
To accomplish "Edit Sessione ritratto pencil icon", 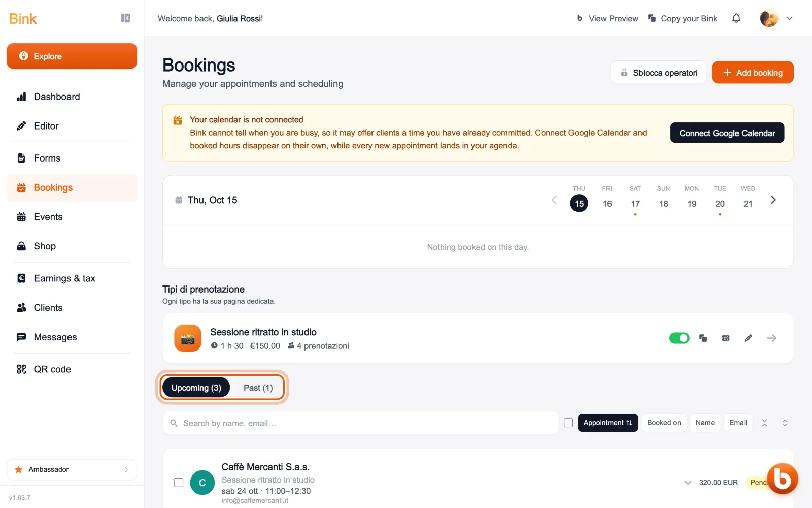I will click(748, 338).
